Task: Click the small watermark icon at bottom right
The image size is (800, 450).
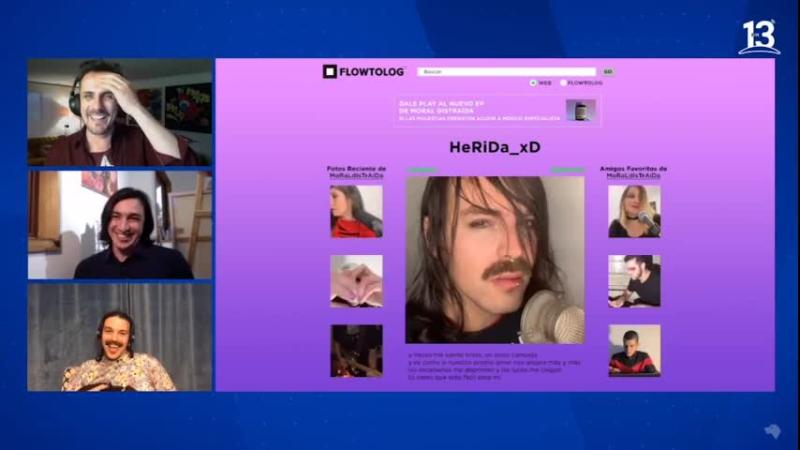Action: [x=771, y=431]
